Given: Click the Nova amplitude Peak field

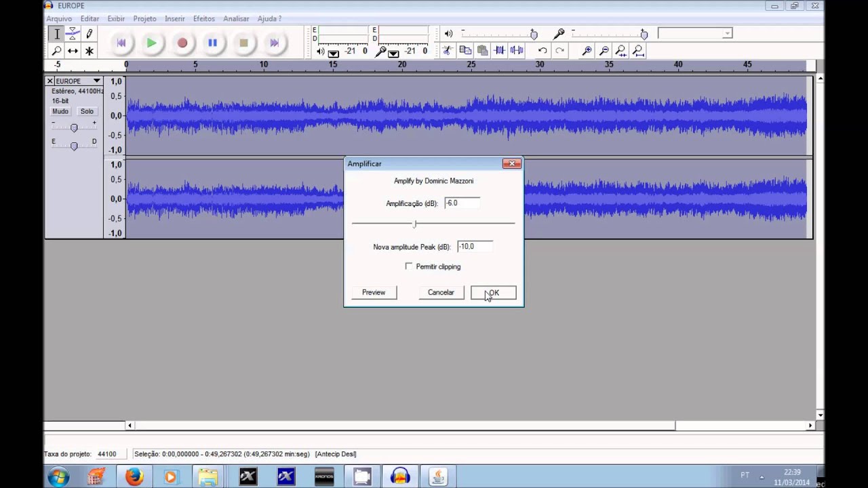Looking at the screenshot, I should pyautogui.click(x=475, y=247).
